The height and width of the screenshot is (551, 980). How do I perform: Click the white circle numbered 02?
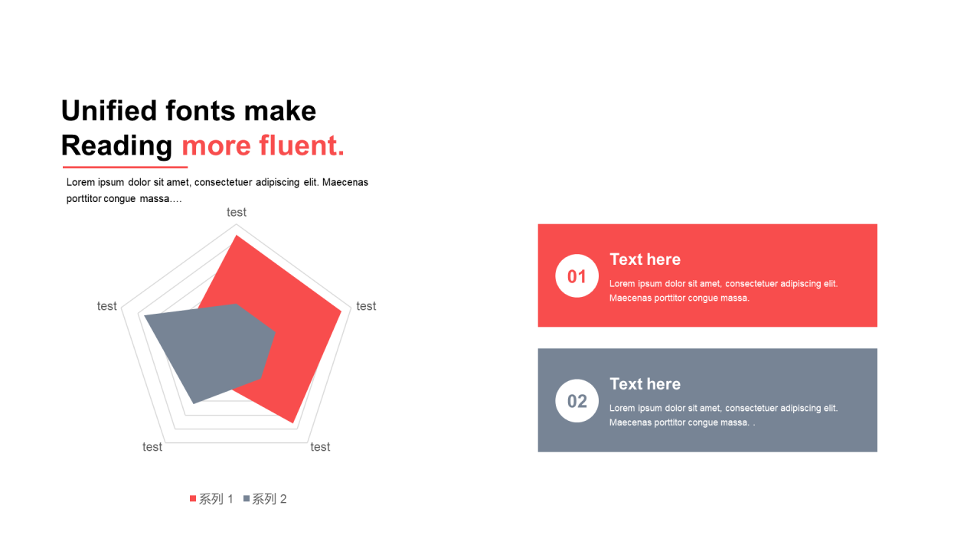coord(577,400)
